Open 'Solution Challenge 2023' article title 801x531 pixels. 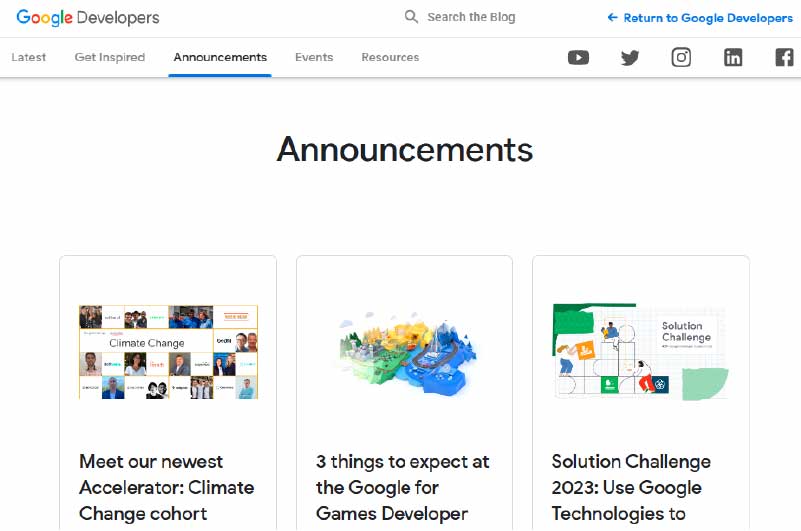pos(631,488)
